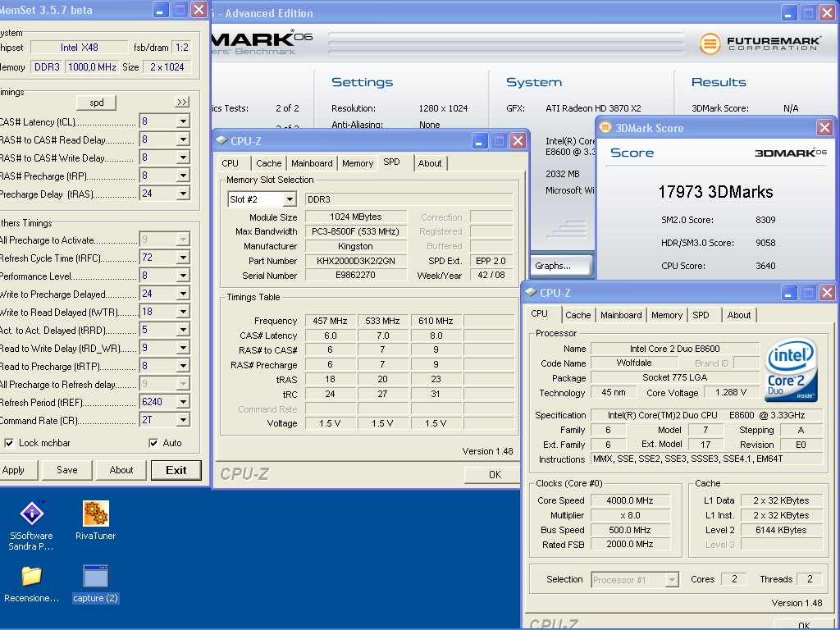Image resolution: width=840 pixels, height=630 pixels.
Task: Open the Read to Write Delay (tRD_WR) dropdown
Action: (183, 348)
